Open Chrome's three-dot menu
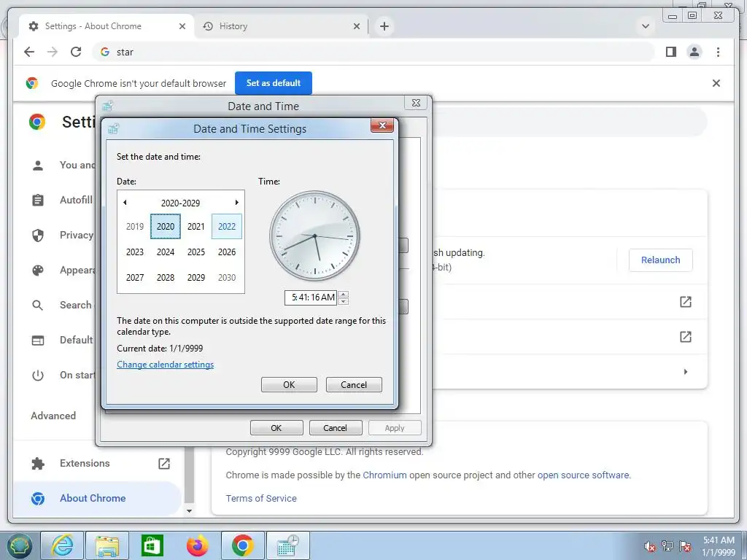Viewport: 747px width, 560px height. [x=718, y=52]
